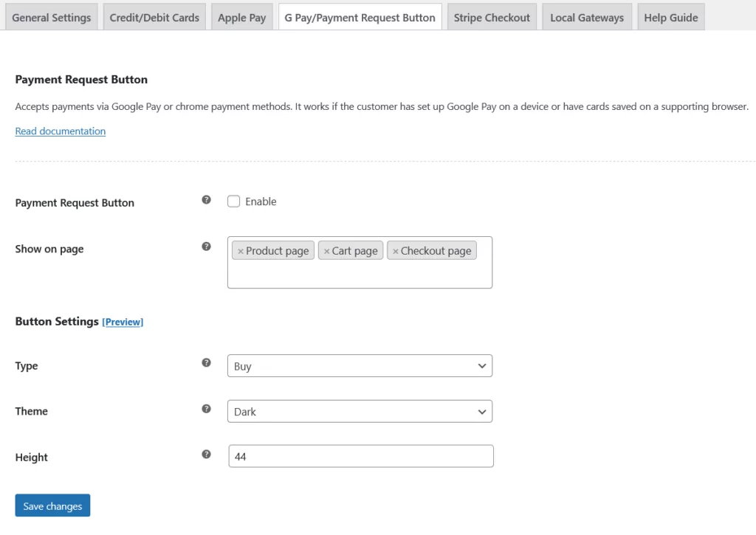
Task: Click Save changes button
Action: pos(52,505)
